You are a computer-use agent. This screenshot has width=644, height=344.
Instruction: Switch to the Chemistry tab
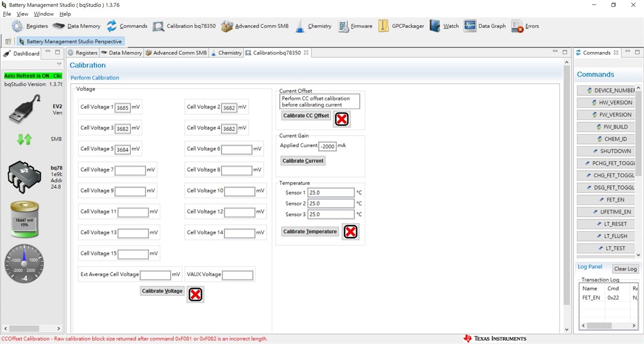[226, 53]
